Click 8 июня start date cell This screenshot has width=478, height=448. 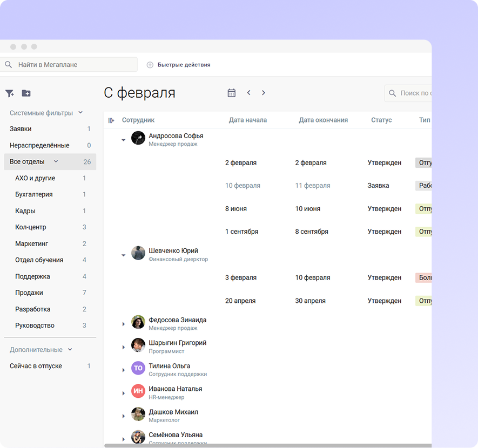(236, 209)
